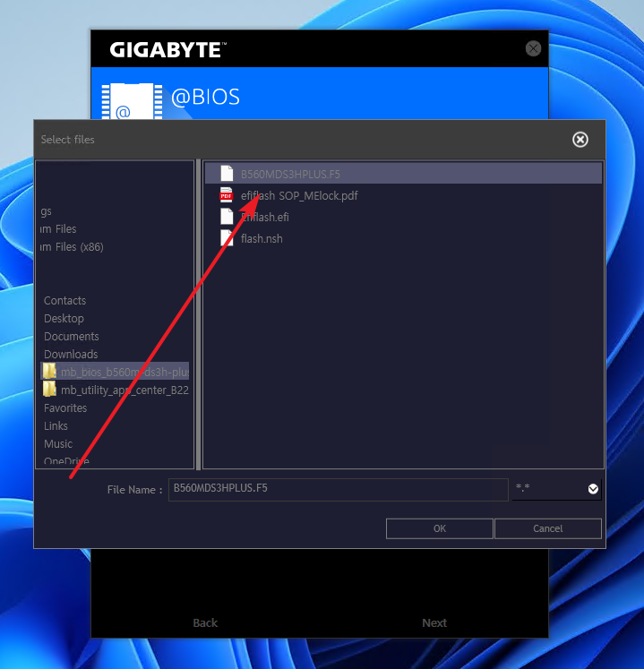This screenshot has width=644, height=669.
Task: Open the Desktop folder in tree
Action: pos(64,318)
